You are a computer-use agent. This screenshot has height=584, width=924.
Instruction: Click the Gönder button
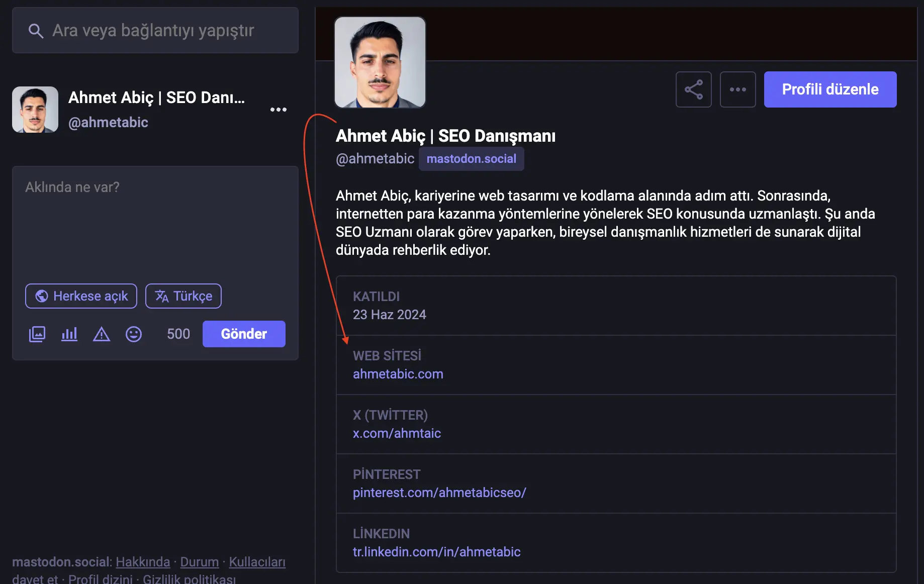pos(244,334)
